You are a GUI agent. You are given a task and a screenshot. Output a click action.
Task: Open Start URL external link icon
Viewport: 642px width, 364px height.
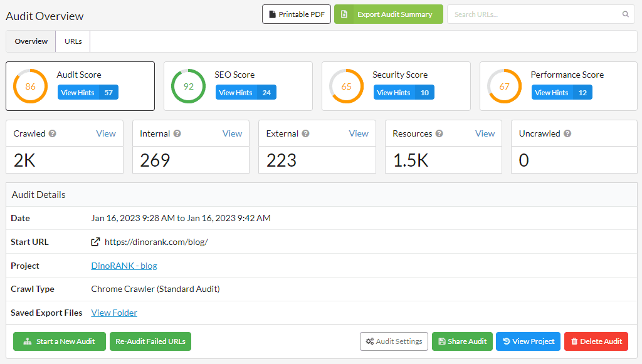95,242
